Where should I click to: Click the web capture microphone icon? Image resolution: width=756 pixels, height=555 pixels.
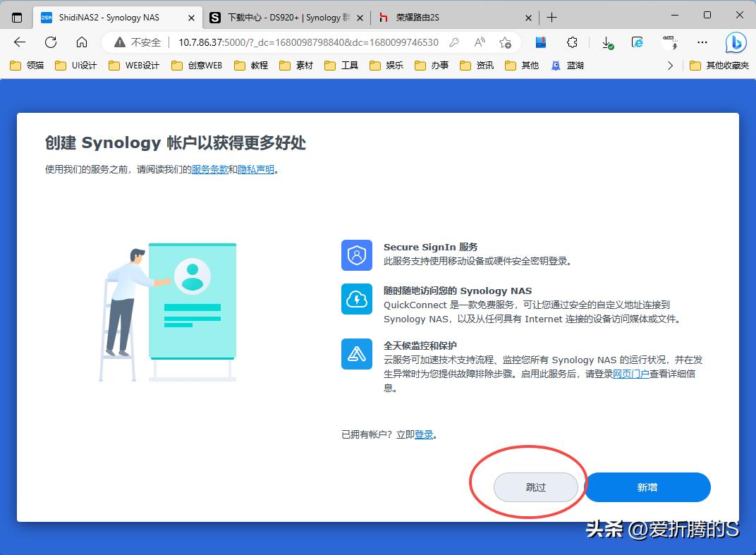[670, 42]
